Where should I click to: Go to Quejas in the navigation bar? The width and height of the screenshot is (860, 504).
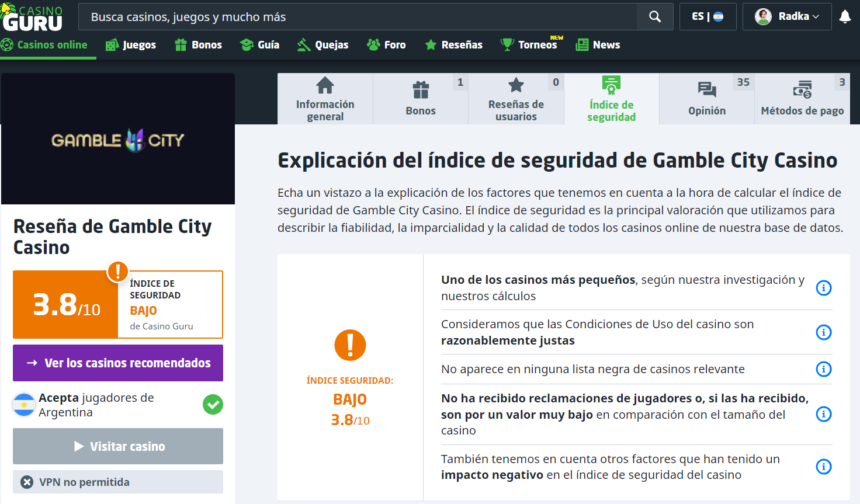tap(323, 45)
